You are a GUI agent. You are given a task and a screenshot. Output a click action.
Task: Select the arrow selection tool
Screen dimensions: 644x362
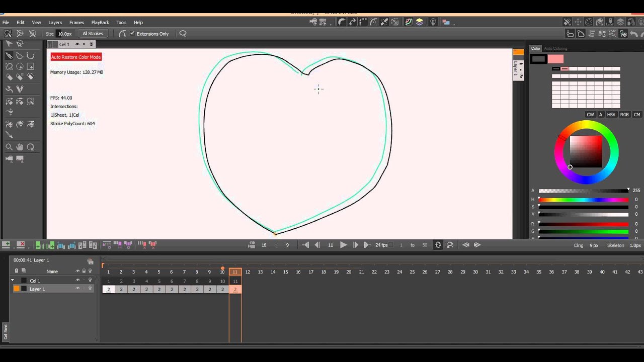coord(9,43)
